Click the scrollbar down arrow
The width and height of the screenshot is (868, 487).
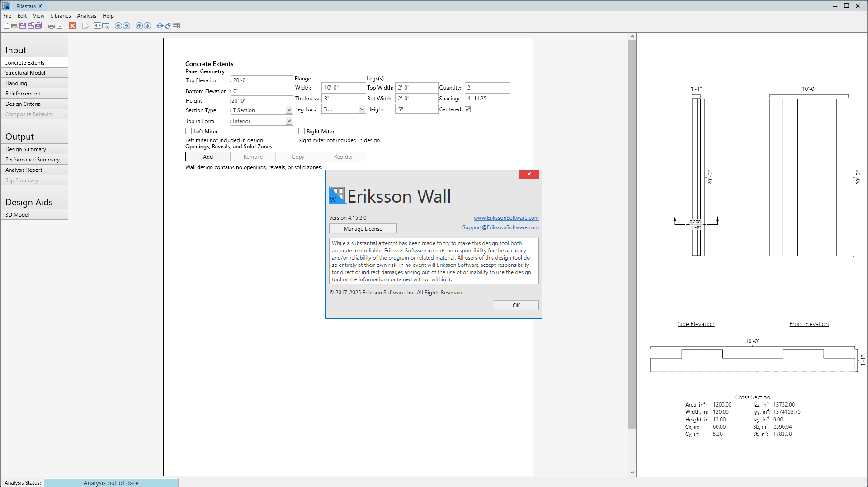coord(632,473)
